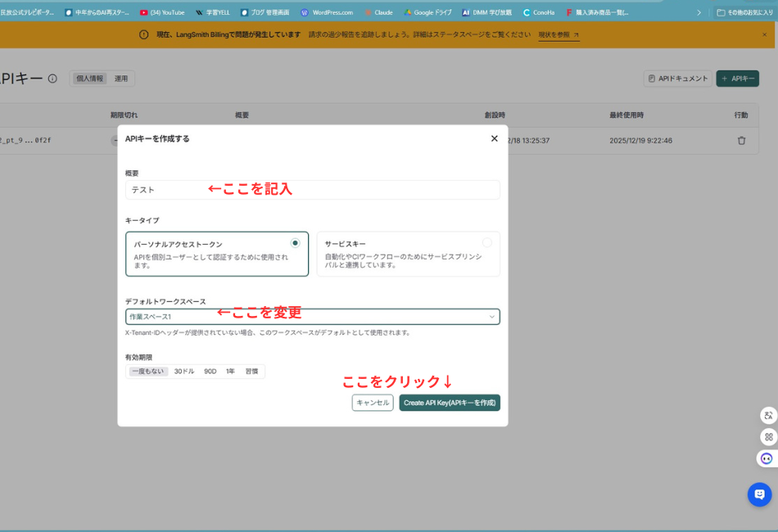Open the その他のお気に入り bookmarks folder
Viewport: 778px width, 532px height.
coord(744,12)
